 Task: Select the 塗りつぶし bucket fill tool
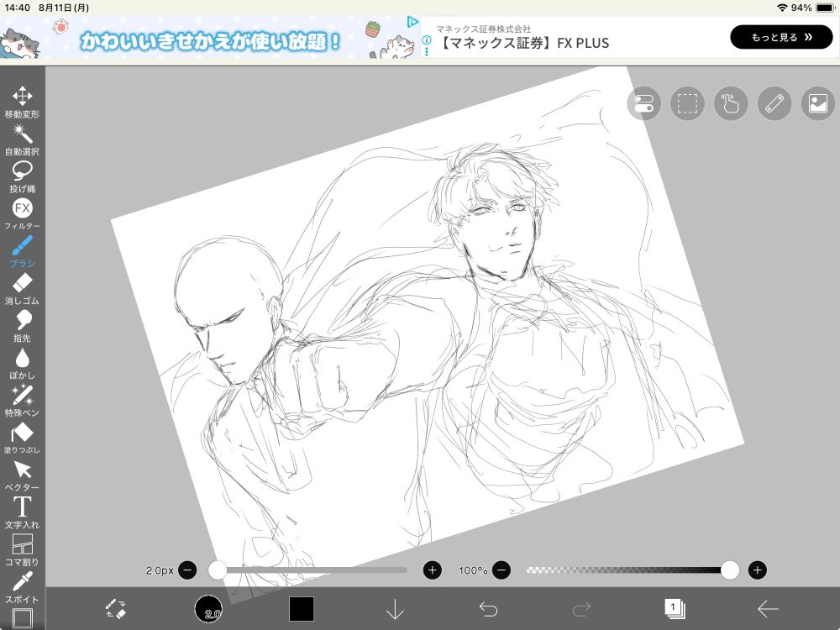(22, 438)
